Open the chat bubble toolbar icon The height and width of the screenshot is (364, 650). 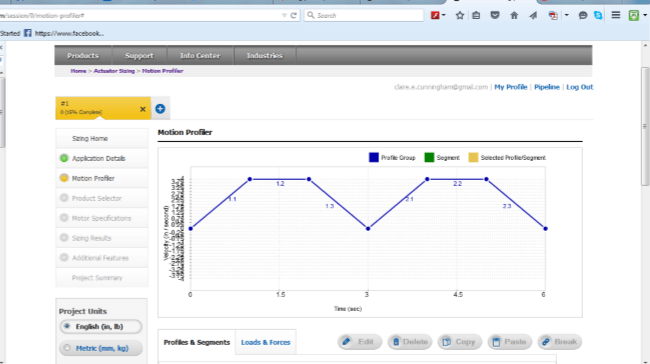(x=582, y=15)
